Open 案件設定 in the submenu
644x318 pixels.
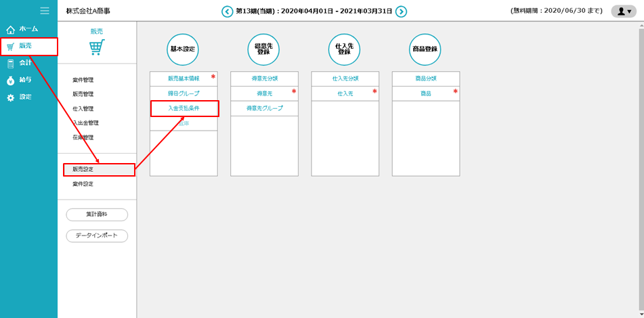[83, 184]
